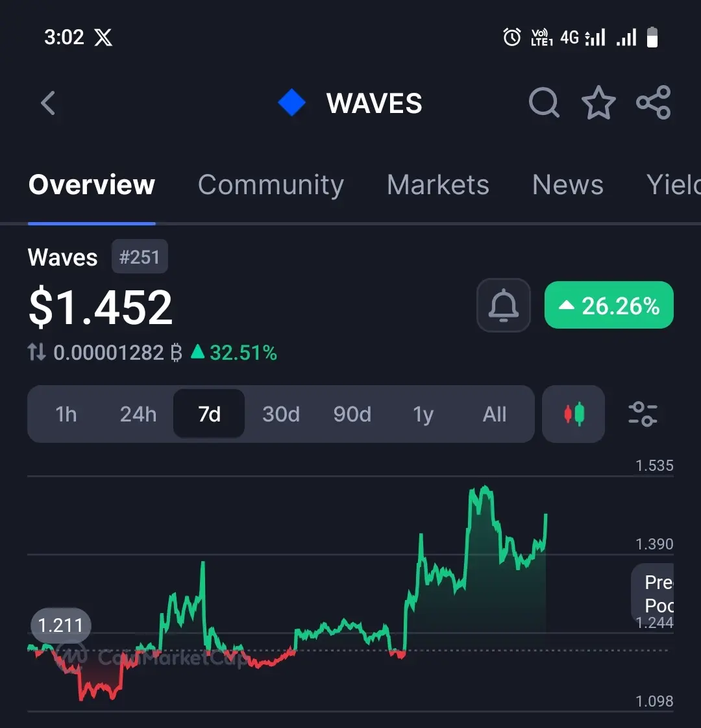The width and height of the screenshot is (701, 728).
Task: Go back using the left chevron
Action: [x=48, y=103]
